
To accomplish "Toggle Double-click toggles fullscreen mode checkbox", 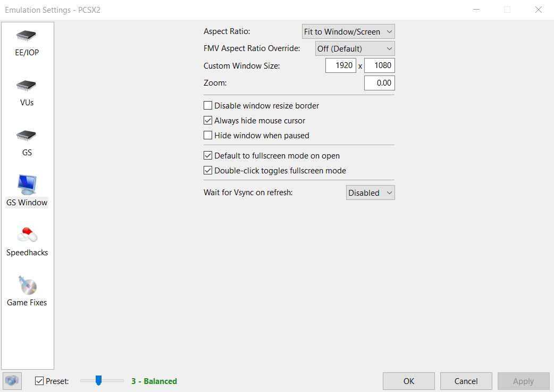I will [x=208, y=170].
